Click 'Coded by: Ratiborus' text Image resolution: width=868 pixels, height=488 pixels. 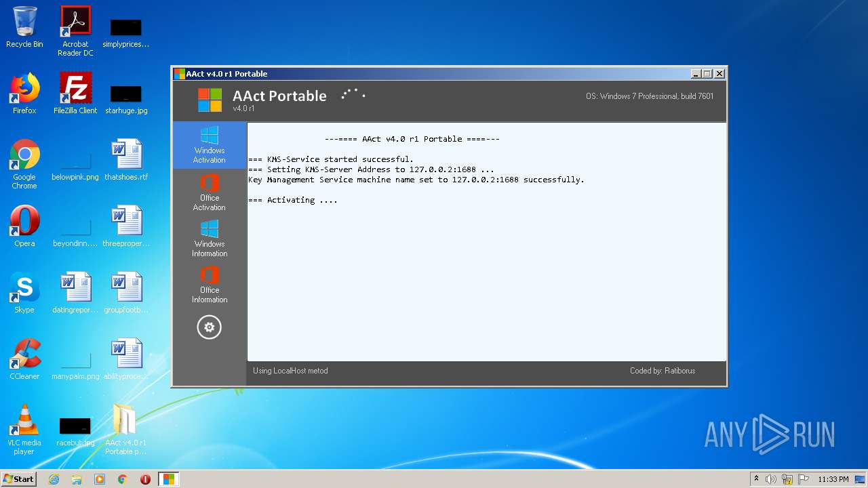click(x=663, y=371)
